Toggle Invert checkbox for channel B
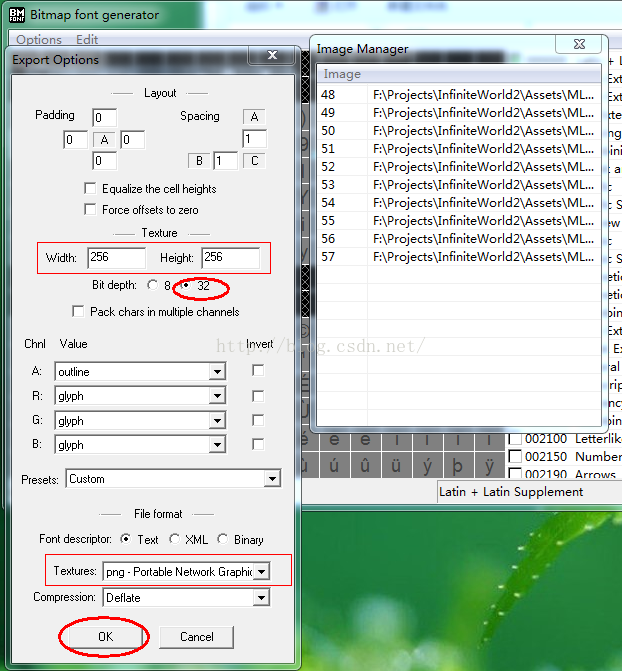The height and width of the screenshot is (671, 622). 258,444
